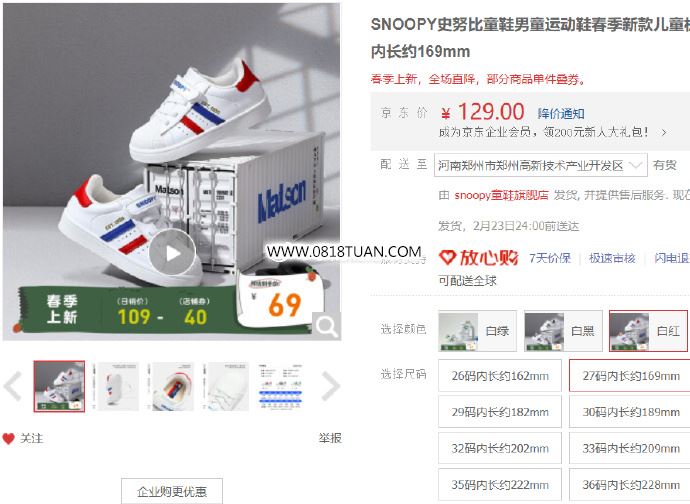
Task: Click the magnifier zoom icon on image
Action: pos(327,326)
